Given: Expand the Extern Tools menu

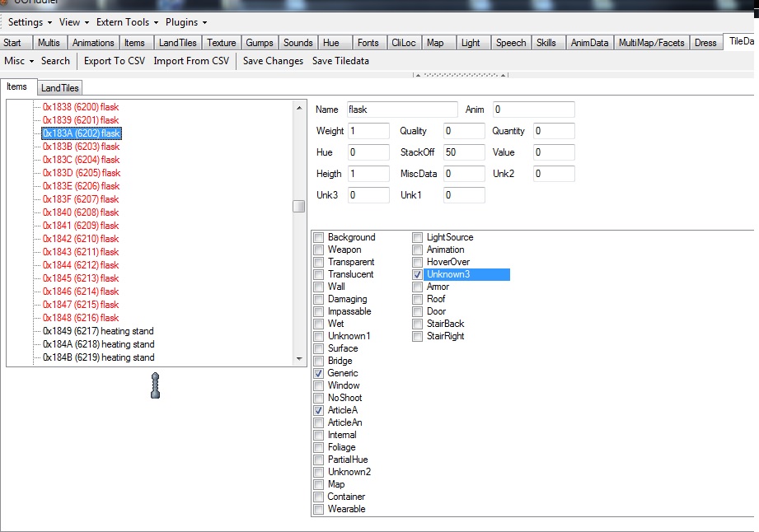Looking at the screenshot, I should (x=127, y=22).
